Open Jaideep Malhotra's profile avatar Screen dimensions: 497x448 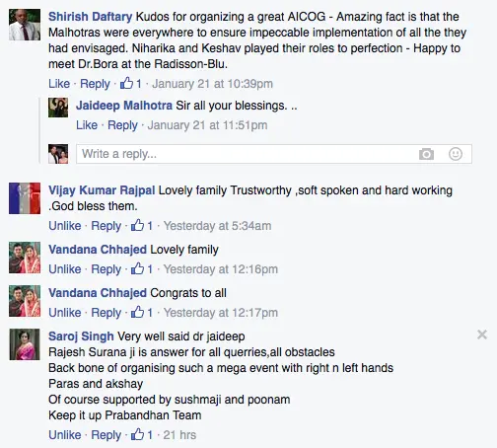[x=58, y=108]
